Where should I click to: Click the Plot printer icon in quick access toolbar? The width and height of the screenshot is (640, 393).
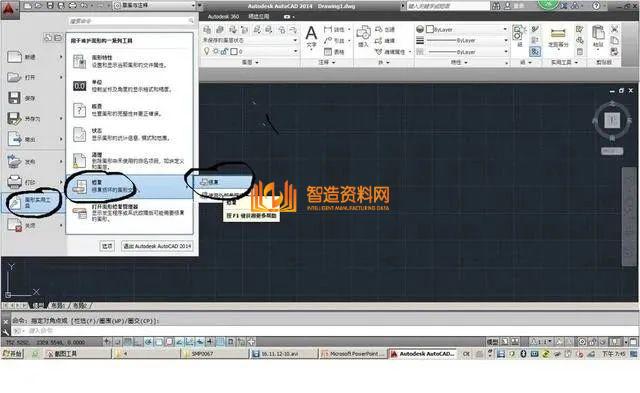coord(72,5)
